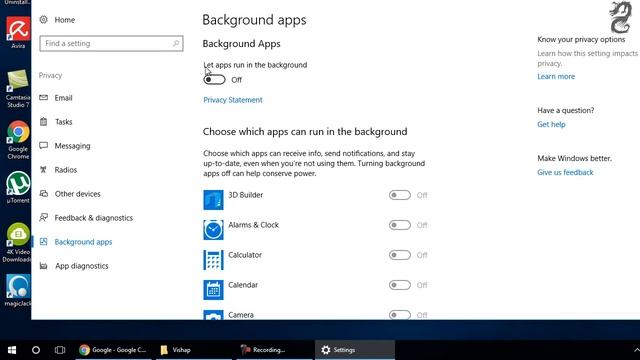
Task: Click the Know your privacy options heading
Action: click(x=581, y=39)
